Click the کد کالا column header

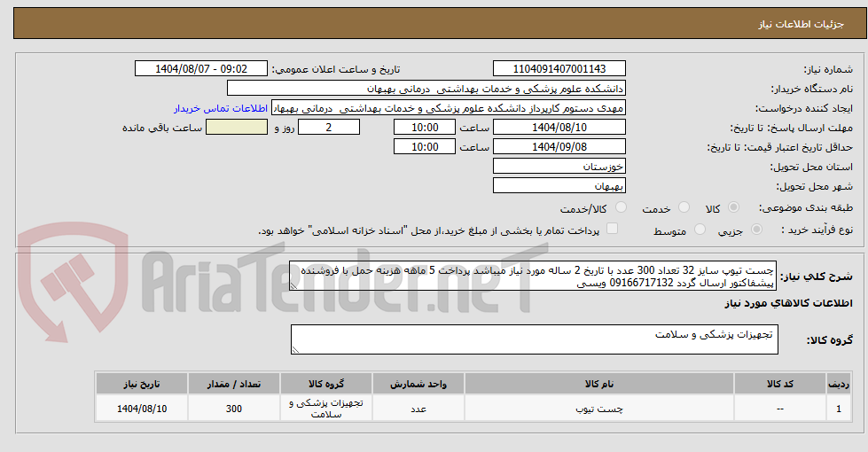[x=780, y=384]
